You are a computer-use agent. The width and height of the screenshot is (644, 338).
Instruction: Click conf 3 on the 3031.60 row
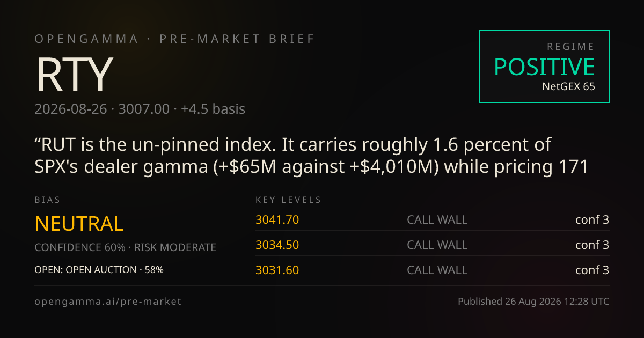[x=592, y=270]
